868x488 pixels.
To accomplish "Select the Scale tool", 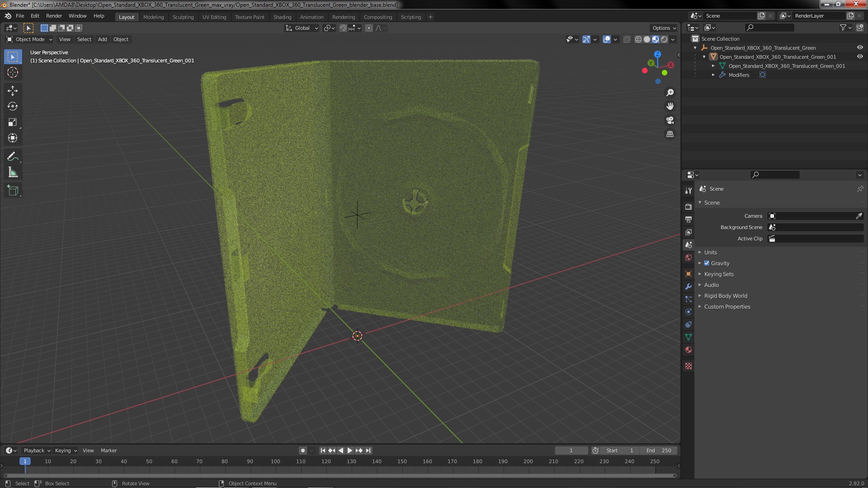I will pyautogui.click(x=12, y=122).
